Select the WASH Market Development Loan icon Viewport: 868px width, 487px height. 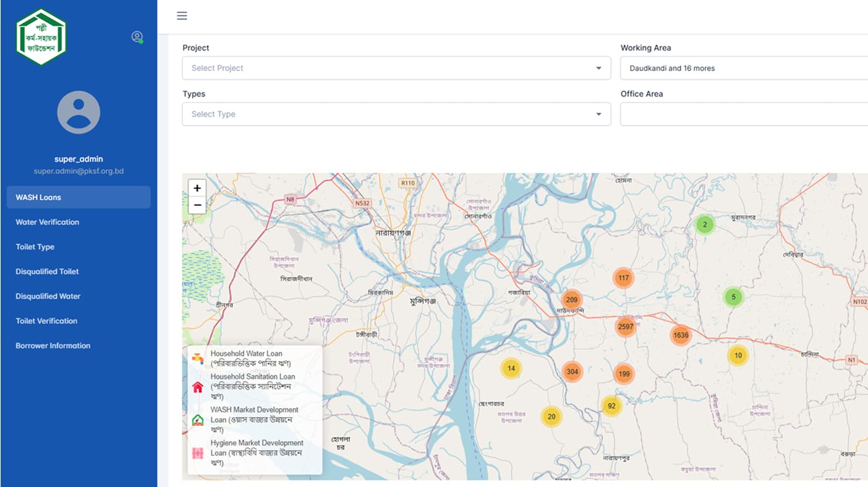198,418
